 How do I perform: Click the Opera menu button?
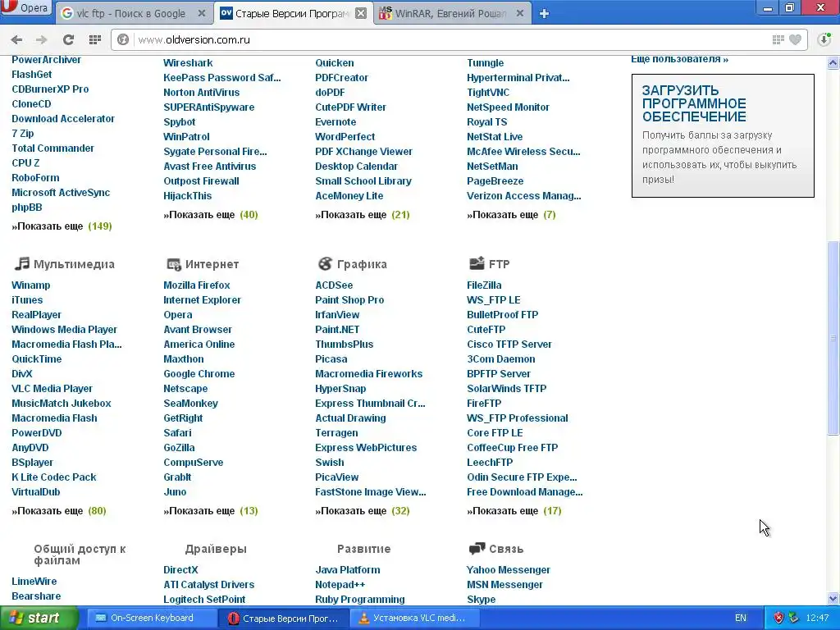25,8
